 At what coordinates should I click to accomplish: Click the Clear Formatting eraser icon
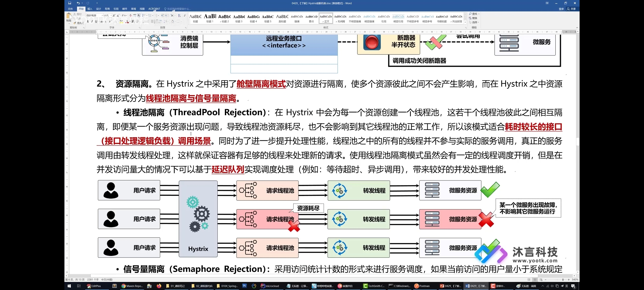(x=131, y=16)
